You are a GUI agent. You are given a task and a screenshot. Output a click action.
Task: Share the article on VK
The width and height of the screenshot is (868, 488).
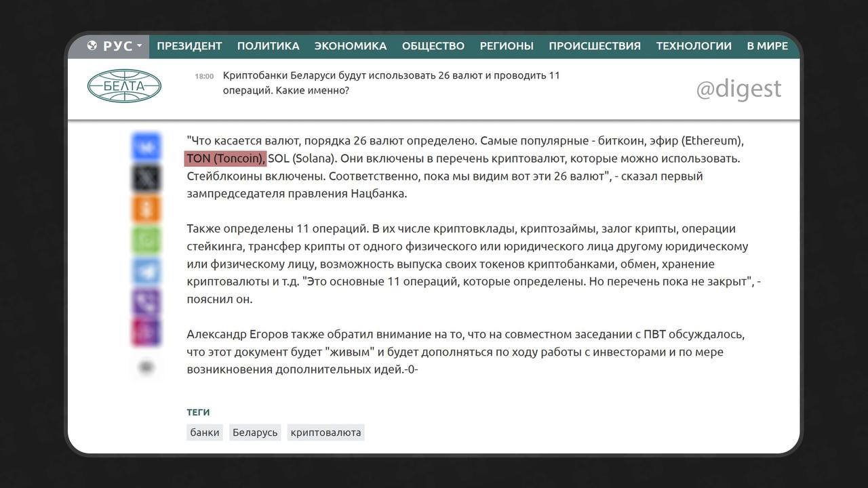[146, 147]
